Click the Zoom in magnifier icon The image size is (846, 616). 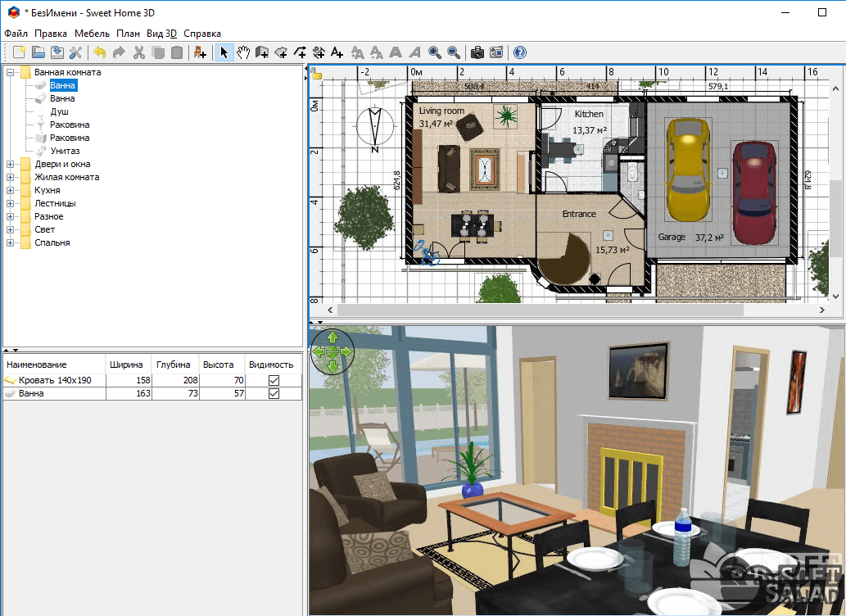(x=434, y=53)
